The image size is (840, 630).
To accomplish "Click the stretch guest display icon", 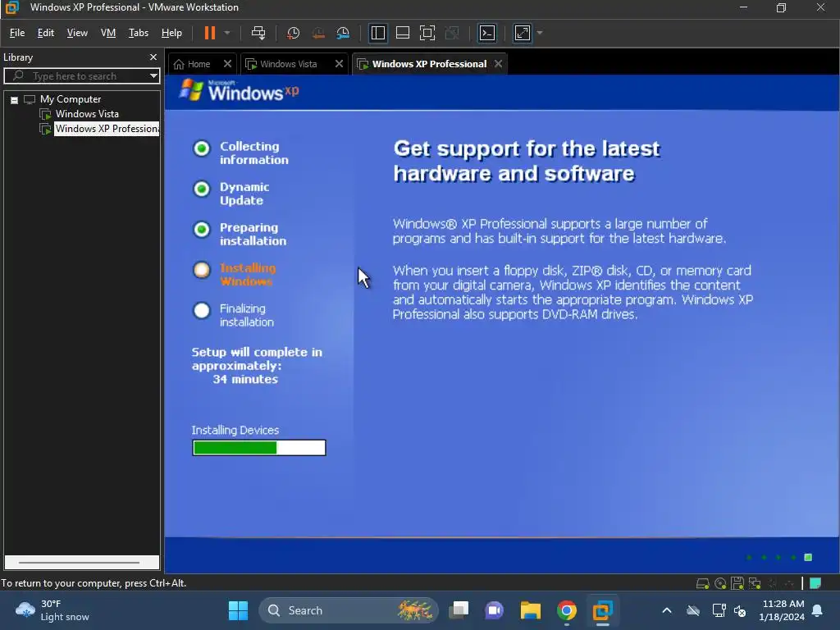I will click(523, 33).
